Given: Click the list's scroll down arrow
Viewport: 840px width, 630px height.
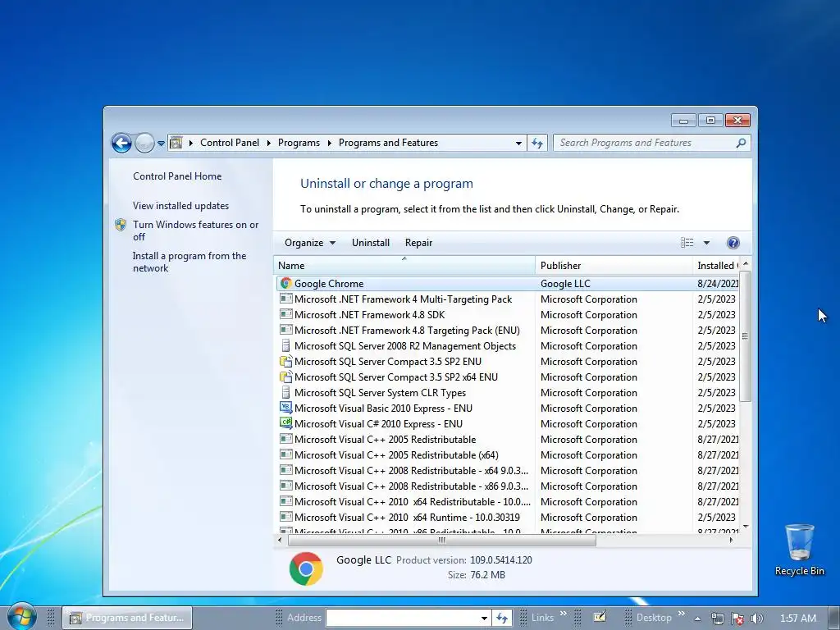Looking at the screenshot, I should 745,527.
